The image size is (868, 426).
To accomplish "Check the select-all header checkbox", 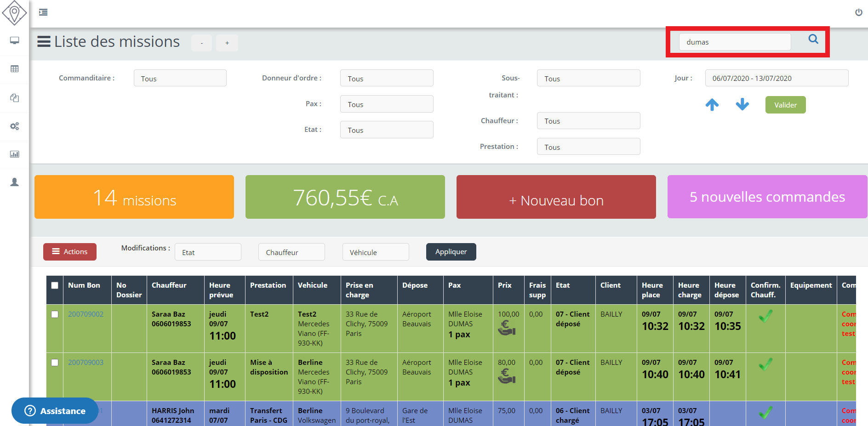I will coord(55,285).
